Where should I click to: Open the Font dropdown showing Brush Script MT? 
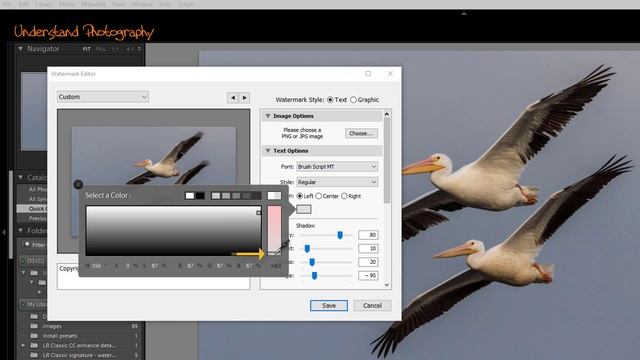tap(337, 167)
